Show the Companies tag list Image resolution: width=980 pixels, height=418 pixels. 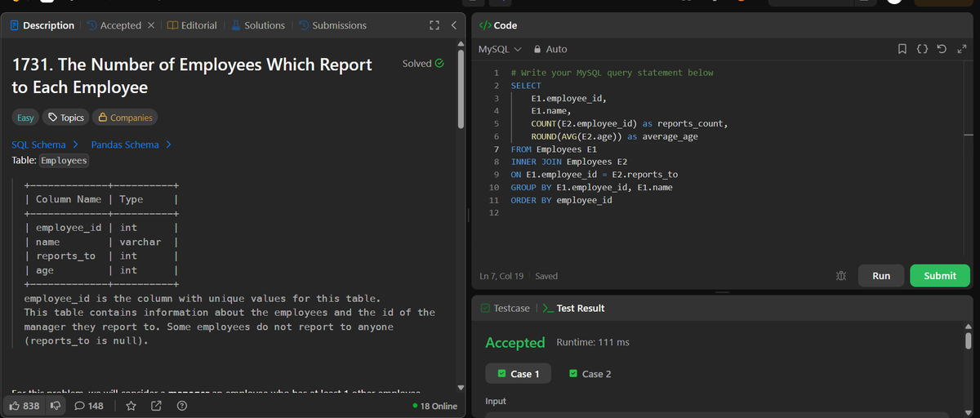(125, 118)
